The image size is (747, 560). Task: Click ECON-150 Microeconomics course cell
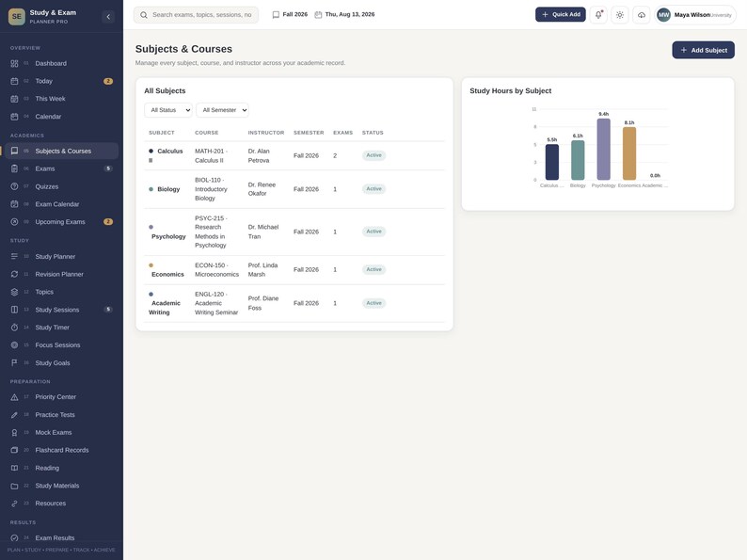[x=216, y=270]
